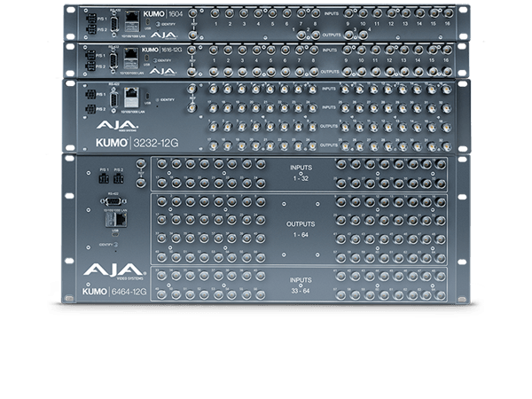
Task: Click the 'INPUTS 33 - 64' label on the 6464-12G
Action: point(301,286)
